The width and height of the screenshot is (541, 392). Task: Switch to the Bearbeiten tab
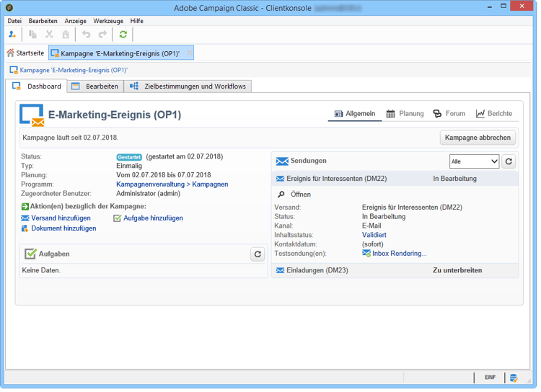95,86
